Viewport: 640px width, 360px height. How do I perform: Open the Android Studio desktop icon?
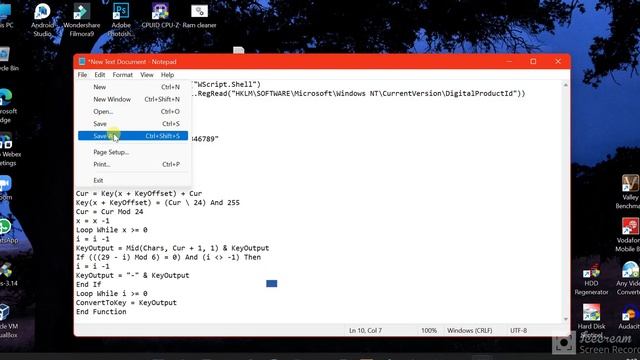(42, 20)
